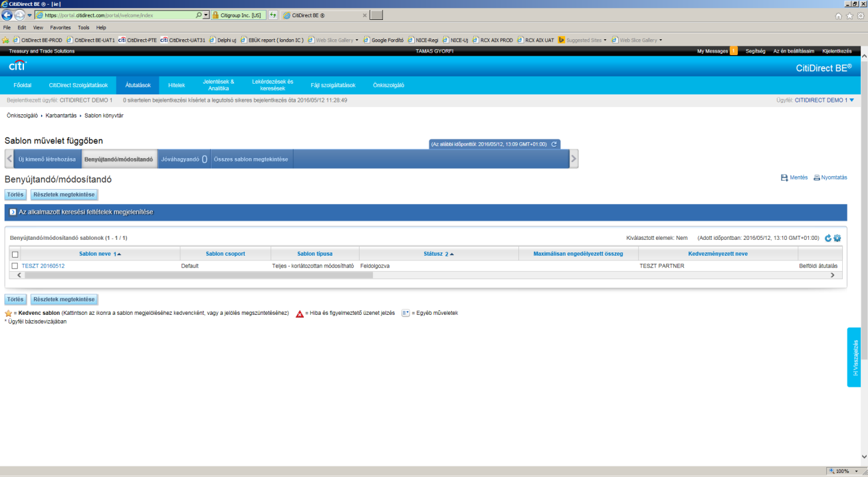Image resolution: width=868 pixels, height=477 pixels.
Task: Open the Önkiszolgáló navigation tab
Action: pyautogui.click(x=388, y=85)
